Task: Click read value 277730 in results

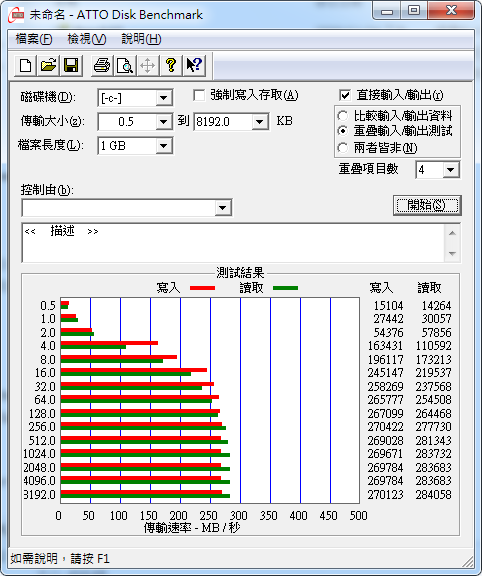Action: (x=434, y=427)
